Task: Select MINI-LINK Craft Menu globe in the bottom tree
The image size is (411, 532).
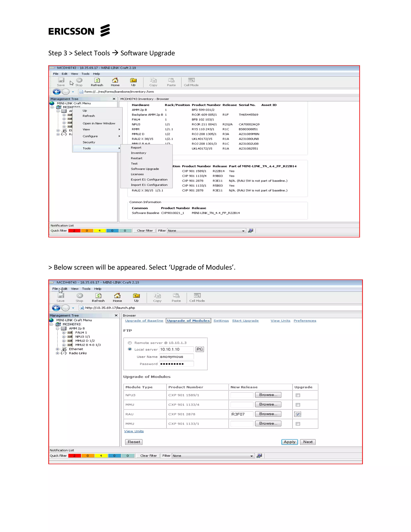Action: (x=51, y=320)
